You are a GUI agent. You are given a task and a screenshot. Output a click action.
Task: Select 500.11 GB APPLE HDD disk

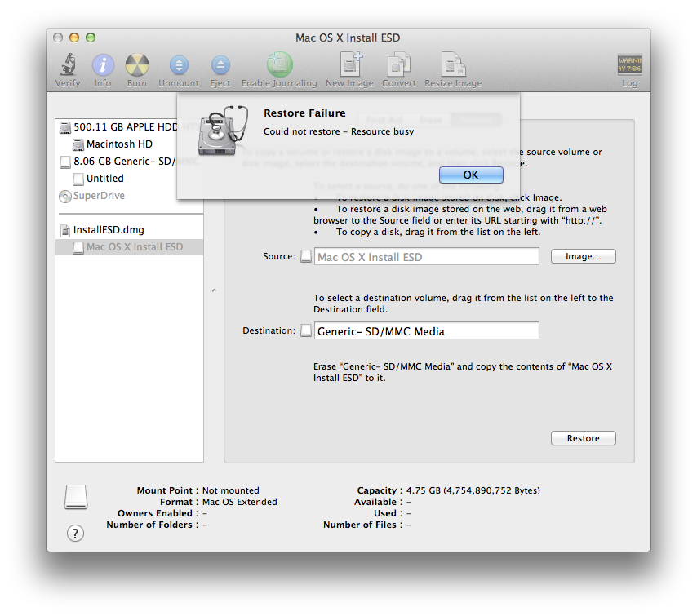point(118,127)
